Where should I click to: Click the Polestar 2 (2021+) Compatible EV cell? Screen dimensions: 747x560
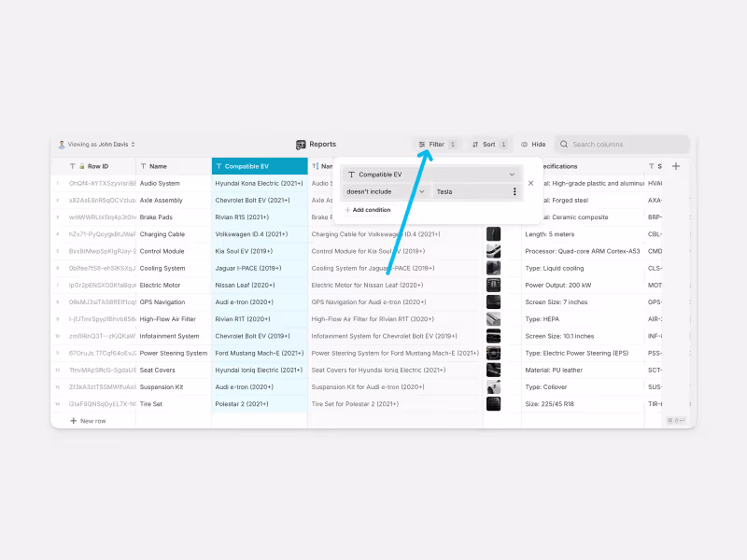260,404
